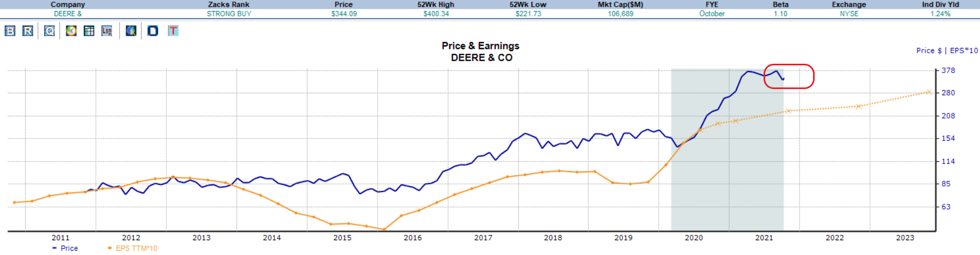Click the Price $ | EPS*10 axis label
This screenshot has width=980, height=255.
point(947,51)
